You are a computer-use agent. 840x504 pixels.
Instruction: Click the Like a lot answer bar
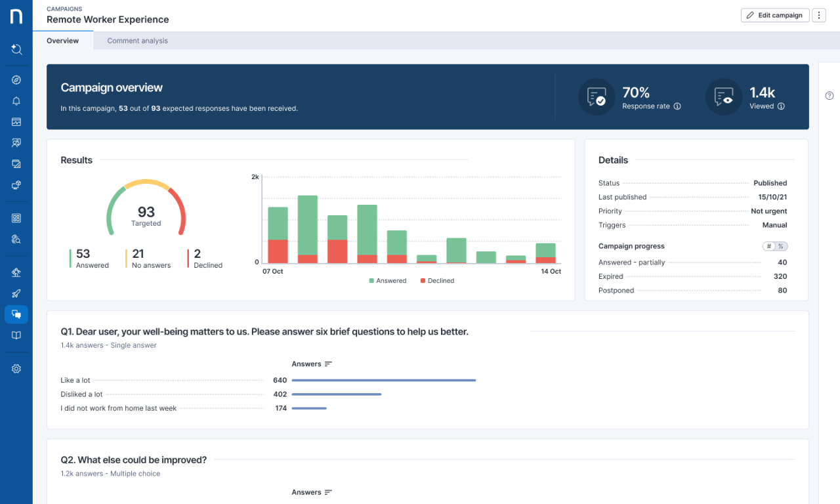383,380
